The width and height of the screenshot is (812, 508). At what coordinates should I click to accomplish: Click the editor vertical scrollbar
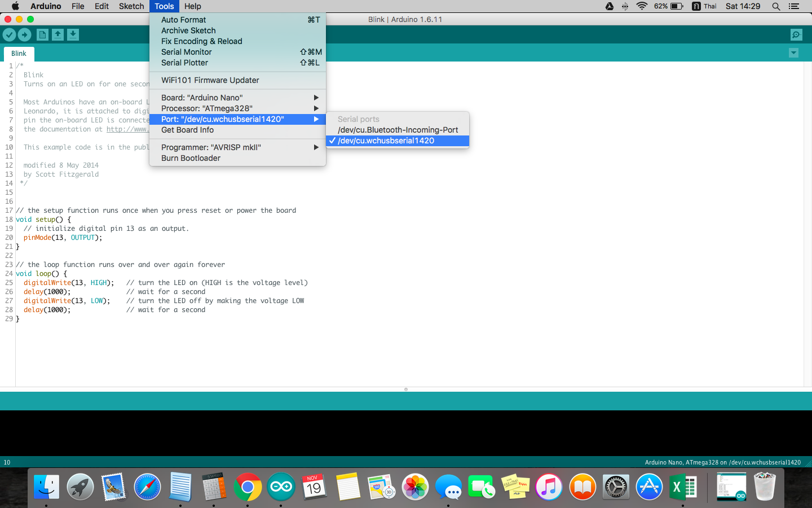click(x=807, y=224)
